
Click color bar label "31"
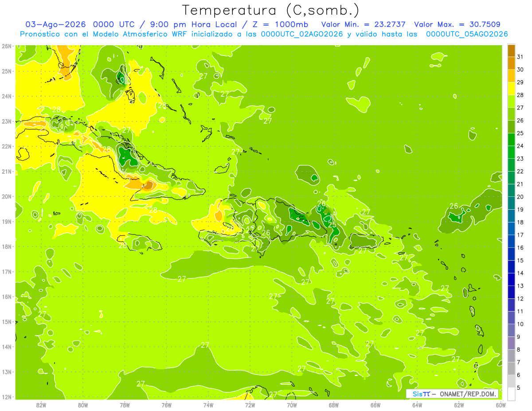click(520, 57)
